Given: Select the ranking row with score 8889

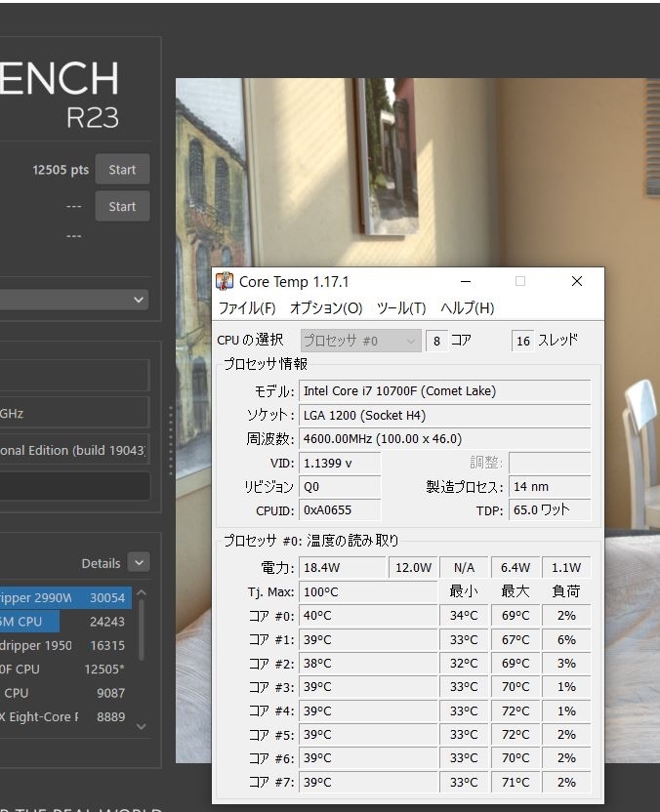Looking at the screenshot, I should click(65, 716).
